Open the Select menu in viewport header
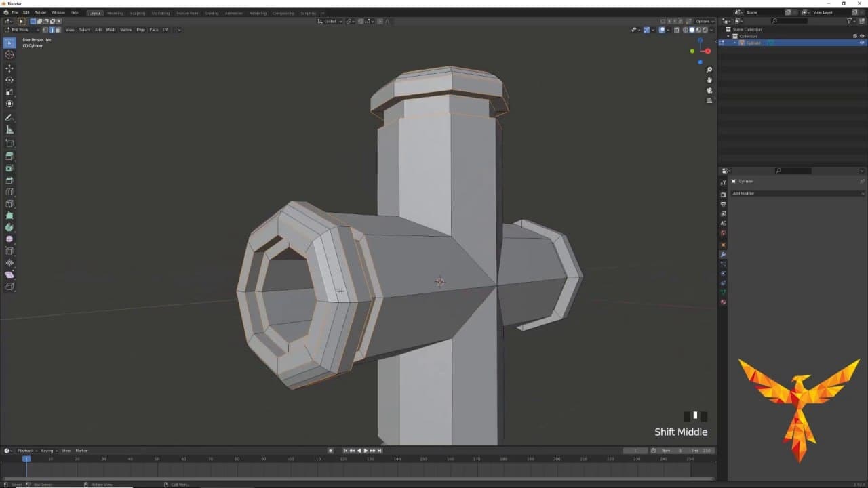The height and width of the screenshot is (488, 868). coord(84,30)
